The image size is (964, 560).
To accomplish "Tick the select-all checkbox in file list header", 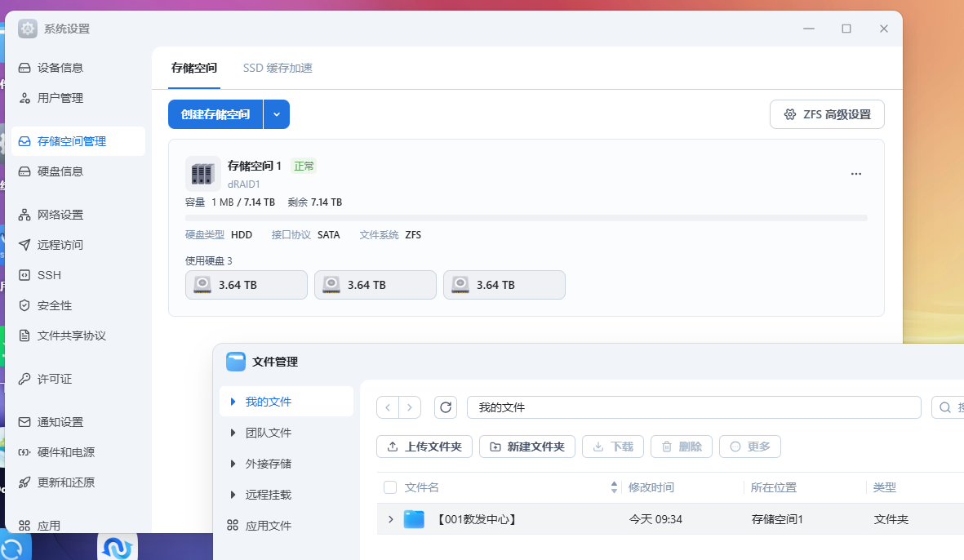I will (390, 487).
